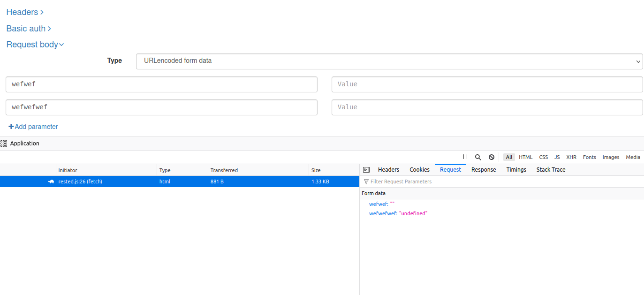Click the wefwef parameter name field
Viewport: 644px width, 295px height.
[162, 84]
